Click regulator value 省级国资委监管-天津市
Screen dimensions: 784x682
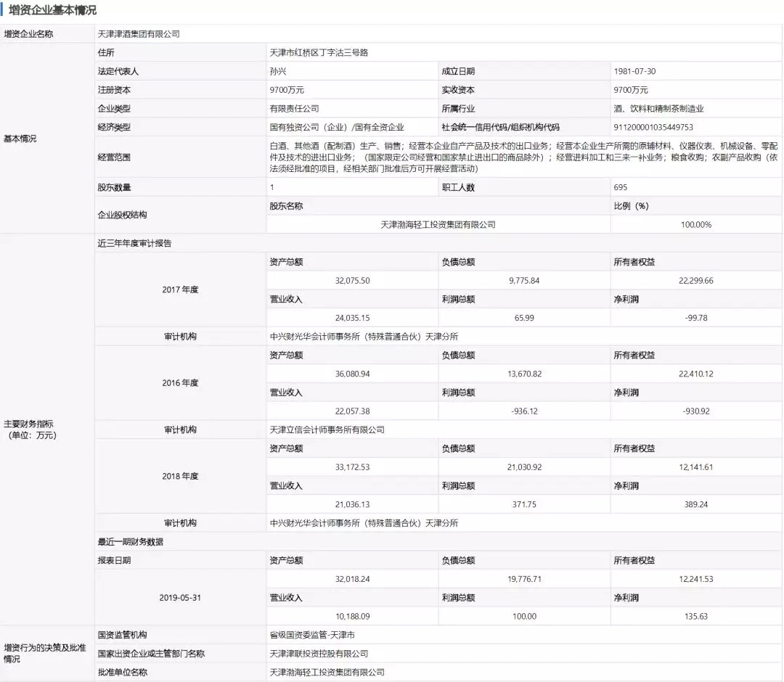pyautogui.click(x=312, y=635)
